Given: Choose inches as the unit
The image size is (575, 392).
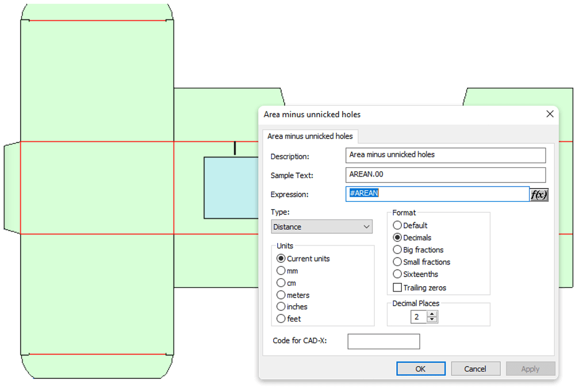Looking at the screenshot, I should click(281, 306).
